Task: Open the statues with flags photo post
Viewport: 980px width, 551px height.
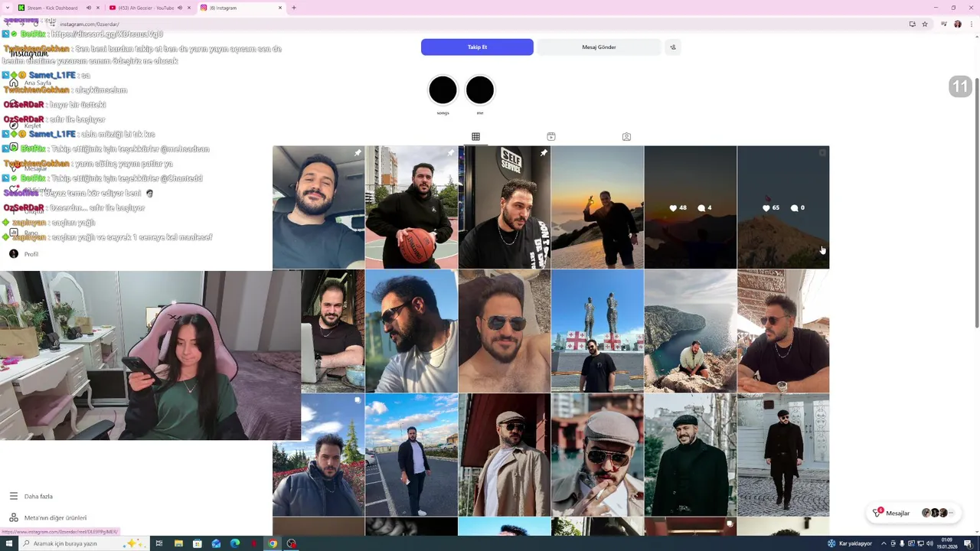Action: coord(597,331)
